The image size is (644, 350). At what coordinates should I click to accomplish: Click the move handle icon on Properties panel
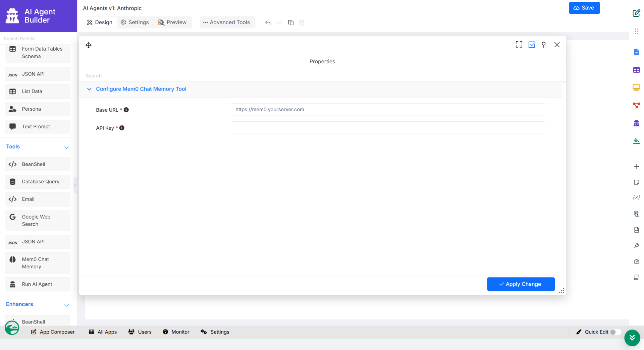(x=89, y=45)
